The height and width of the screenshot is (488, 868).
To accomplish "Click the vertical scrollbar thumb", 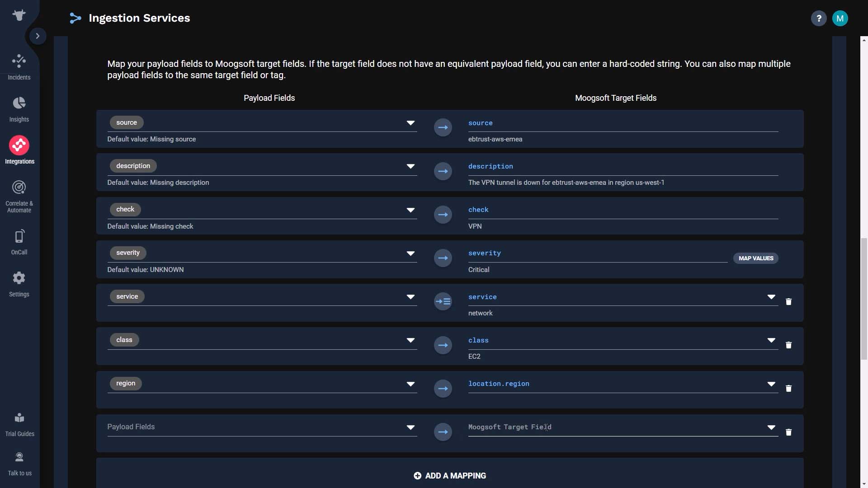I will tap(864, 299).
